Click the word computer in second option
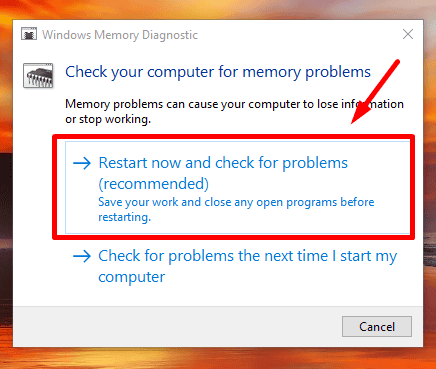This screenshot has width=436, height=369. pyautogui.click(x=132, y=277)
